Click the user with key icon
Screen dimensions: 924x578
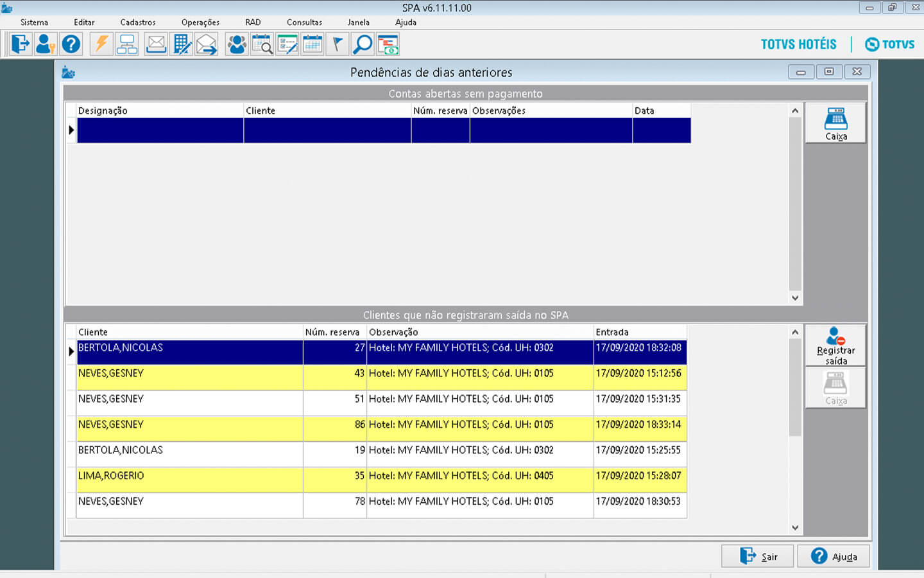click(x=45, y=44)
